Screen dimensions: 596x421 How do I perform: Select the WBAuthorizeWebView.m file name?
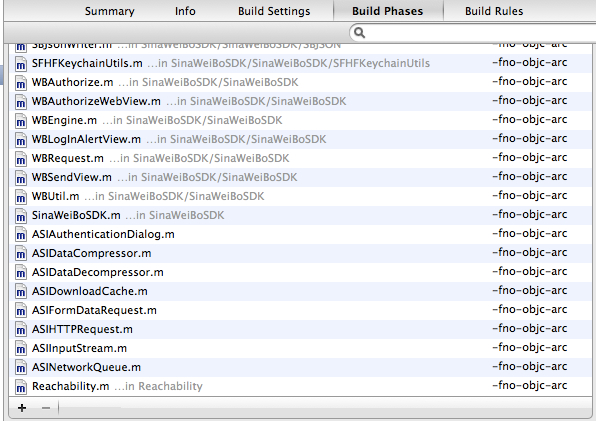coord(96,101)
